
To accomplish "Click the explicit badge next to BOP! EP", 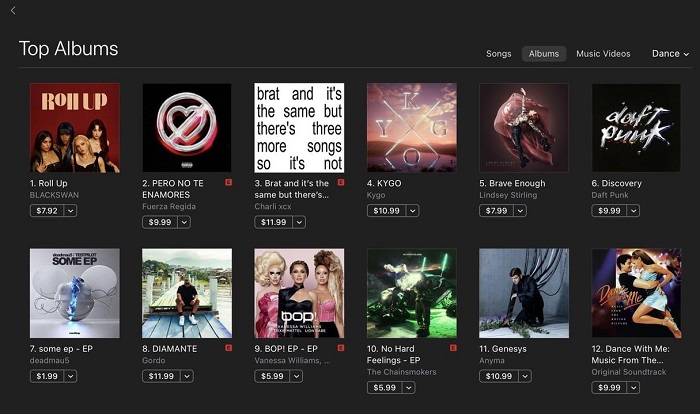I will coord(341,347).
